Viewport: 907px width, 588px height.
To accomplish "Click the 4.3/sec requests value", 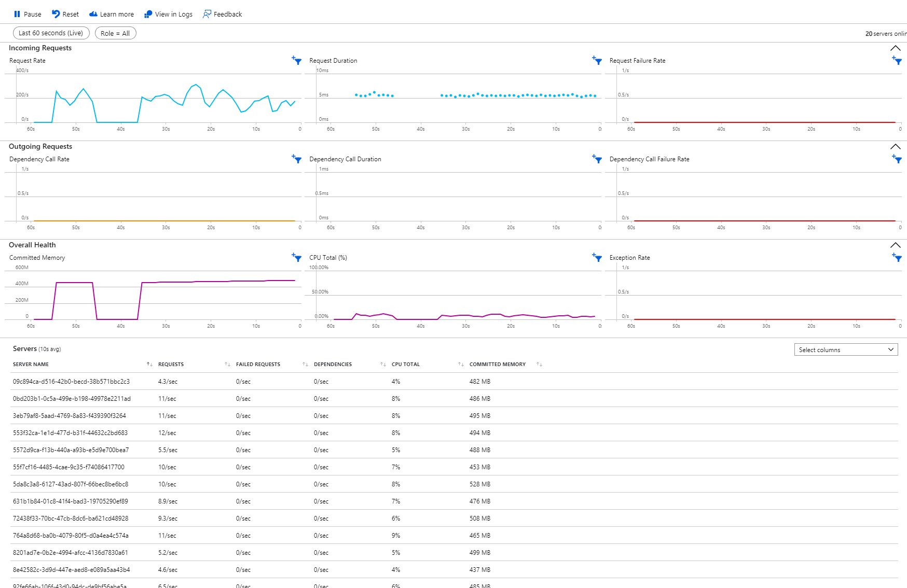I will (168, 382).
